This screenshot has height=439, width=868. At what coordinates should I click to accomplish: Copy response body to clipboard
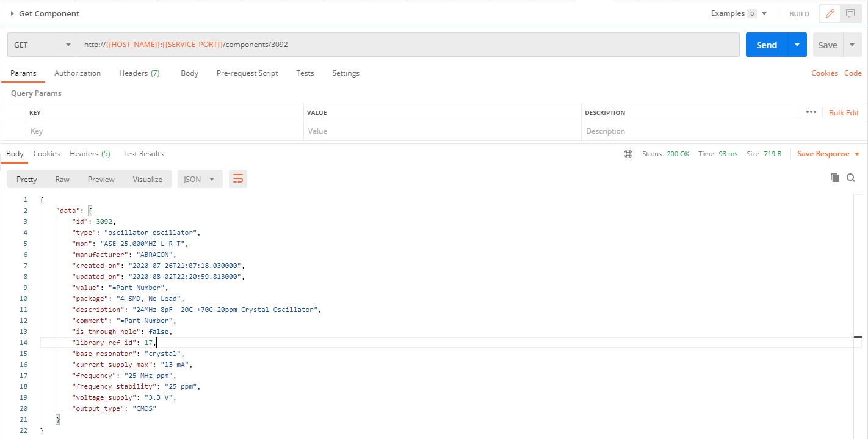coord(834,178)
